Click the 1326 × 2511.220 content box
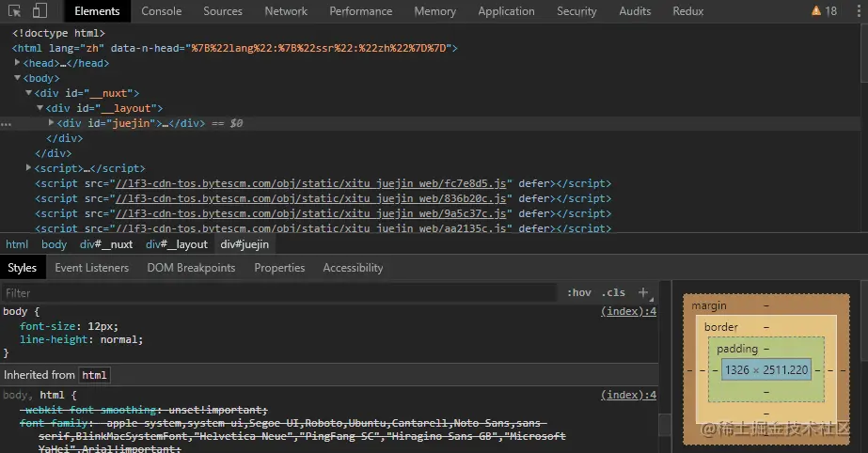Screen dimensions: 868x453 click(x=766, y=370)
